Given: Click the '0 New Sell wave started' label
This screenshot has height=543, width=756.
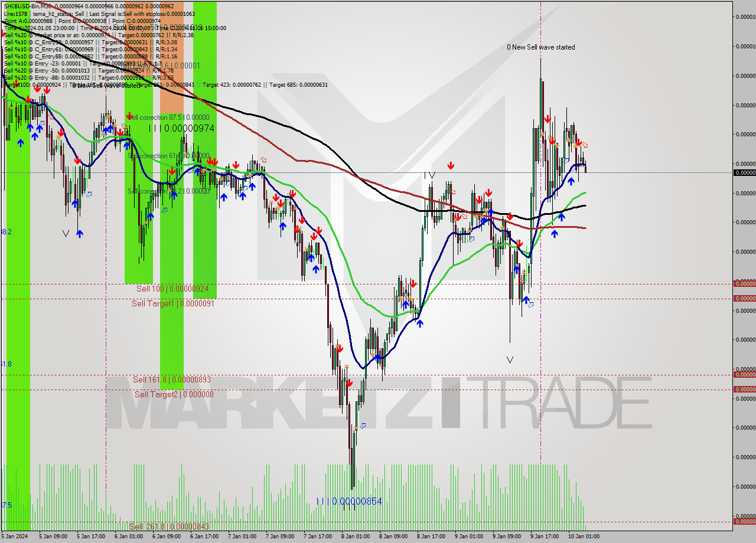Looking at the screenshot, I should point(541,47).
